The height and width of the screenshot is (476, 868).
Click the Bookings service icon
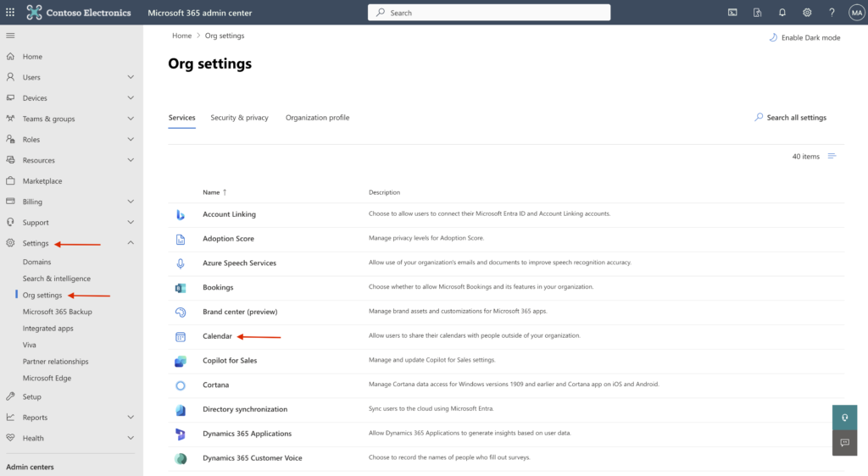(181, 288)
